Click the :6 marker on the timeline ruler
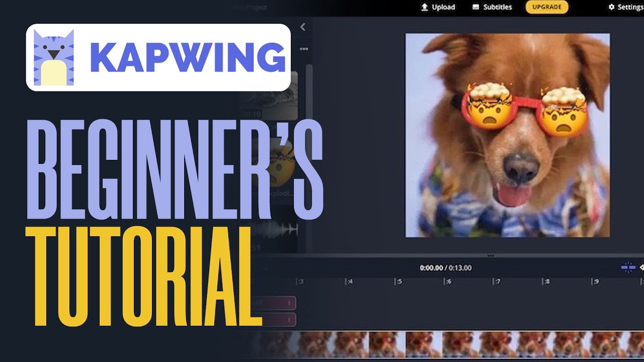This screenshot has height=362, width=644. pyautogui.click(x=448, y=282)
